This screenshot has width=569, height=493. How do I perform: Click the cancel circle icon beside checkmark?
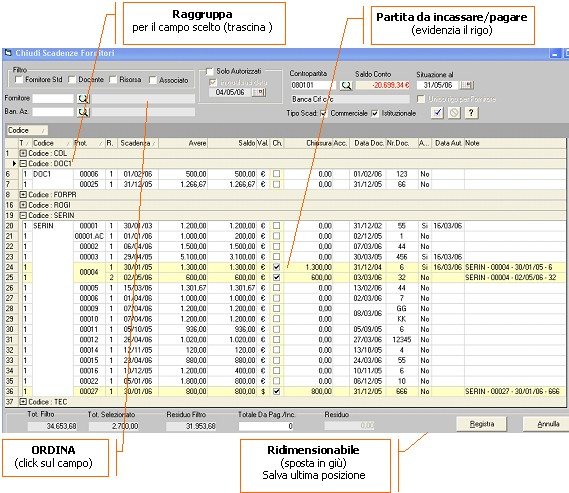click(454, 113)
